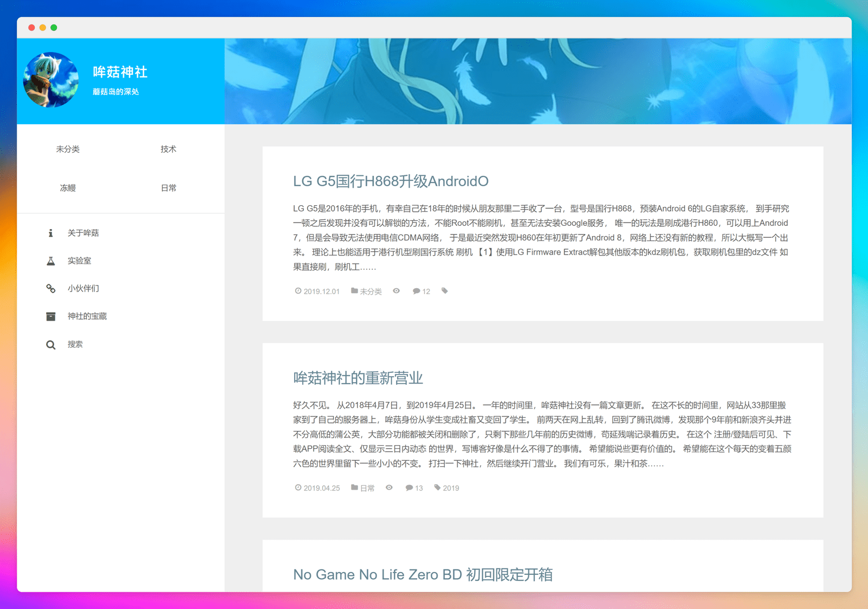Open 神社的宝藏 archive page

coord(87,316)
